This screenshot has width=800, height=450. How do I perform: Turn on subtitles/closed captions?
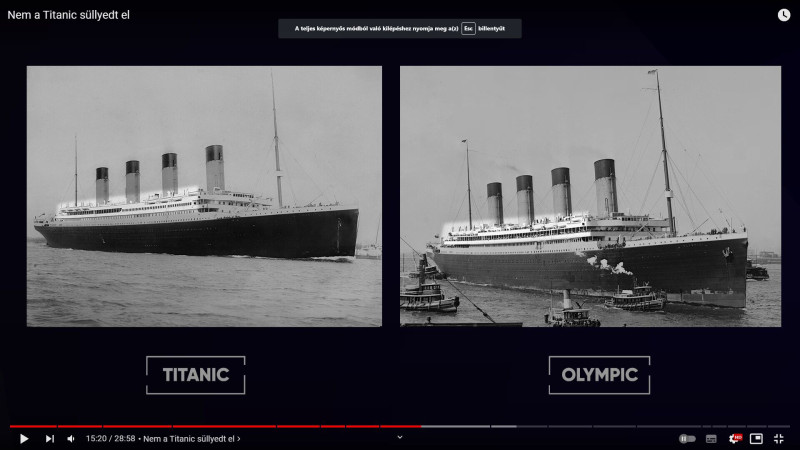pyautogui.click(x=711, y=439)
